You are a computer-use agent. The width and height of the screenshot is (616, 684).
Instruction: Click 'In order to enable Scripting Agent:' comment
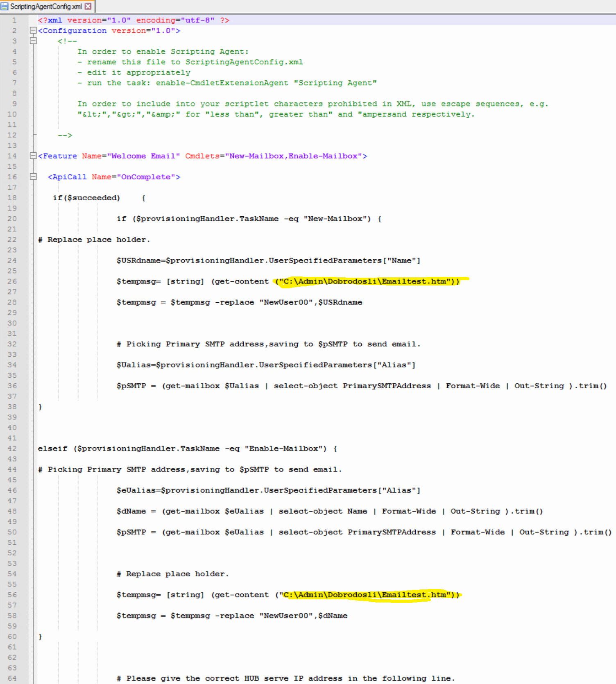coord(163,52)
